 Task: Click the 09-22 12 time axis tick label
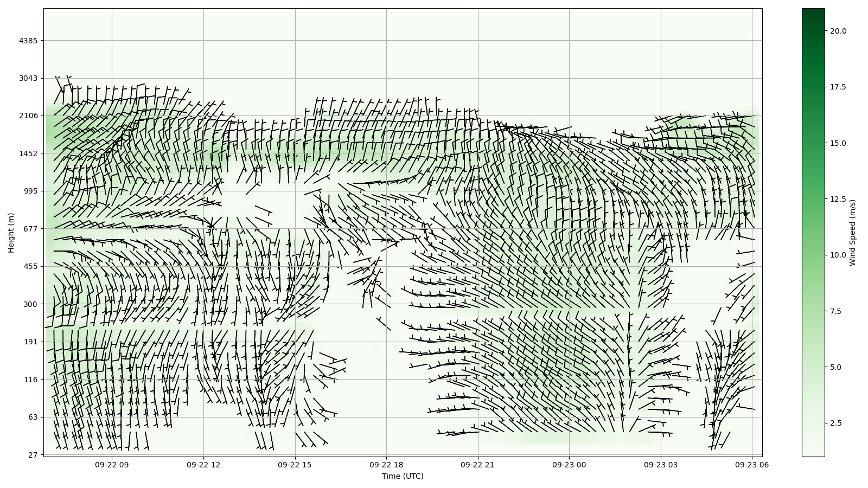point(203,465)
